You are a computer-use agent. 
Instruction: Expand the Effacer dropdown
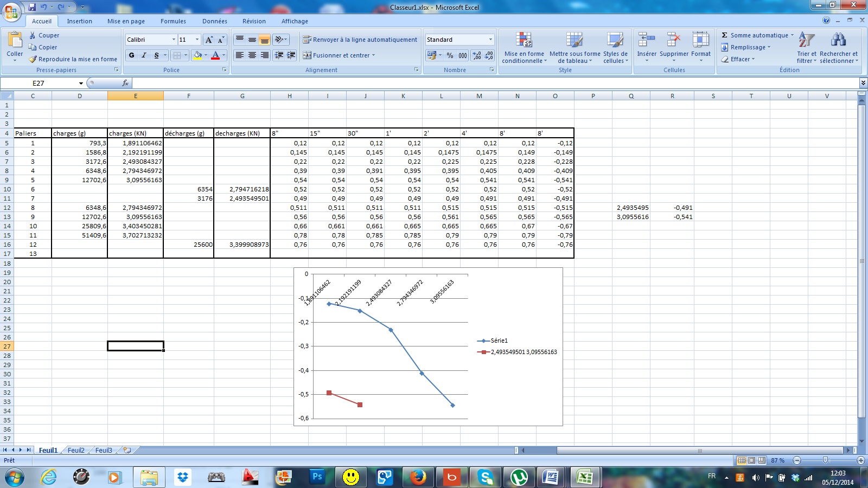point(753,59)
